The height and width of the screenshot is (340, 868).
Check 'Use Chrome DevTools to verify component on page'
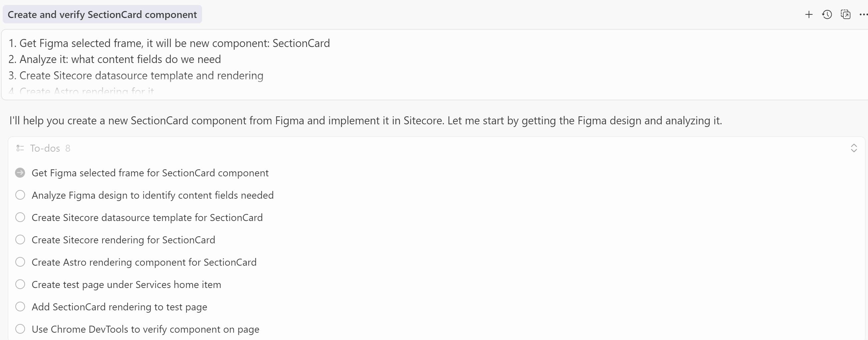[20, 329]
